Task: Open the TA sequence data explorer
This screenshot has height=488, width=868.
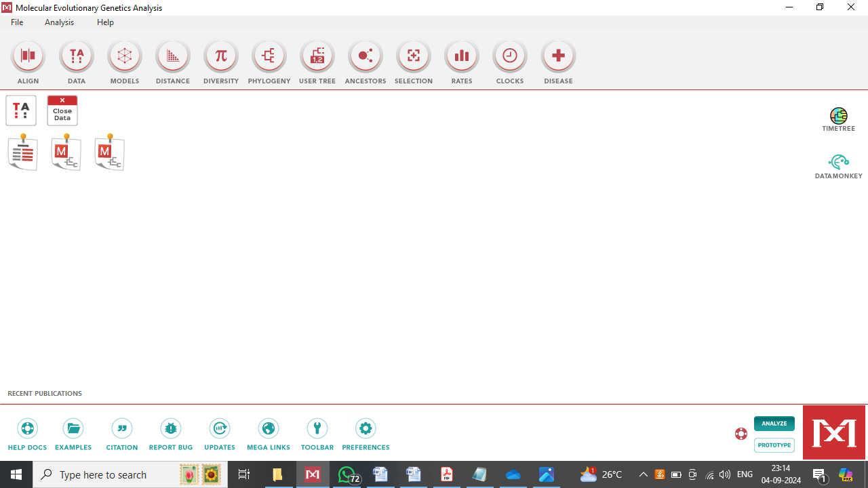Action: point(21,110)
